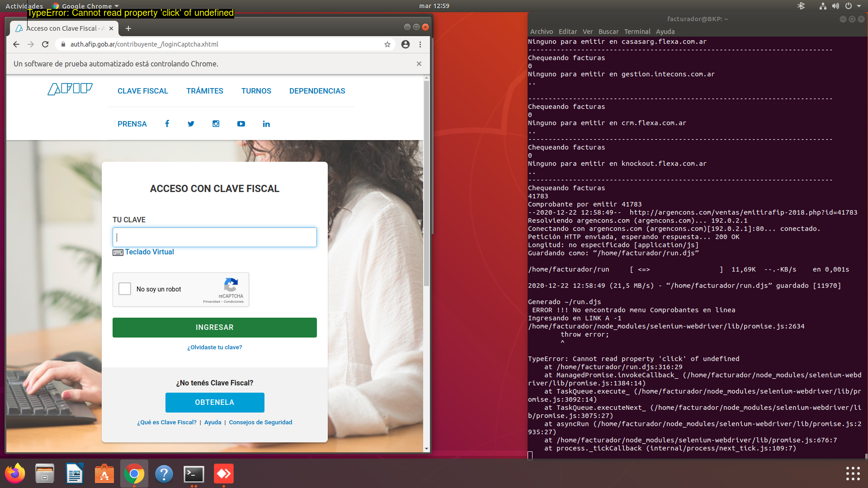Click the reCAPTCHA logo
The height and width of the screenshot is (488, 868).
click(x=231, y=285)
